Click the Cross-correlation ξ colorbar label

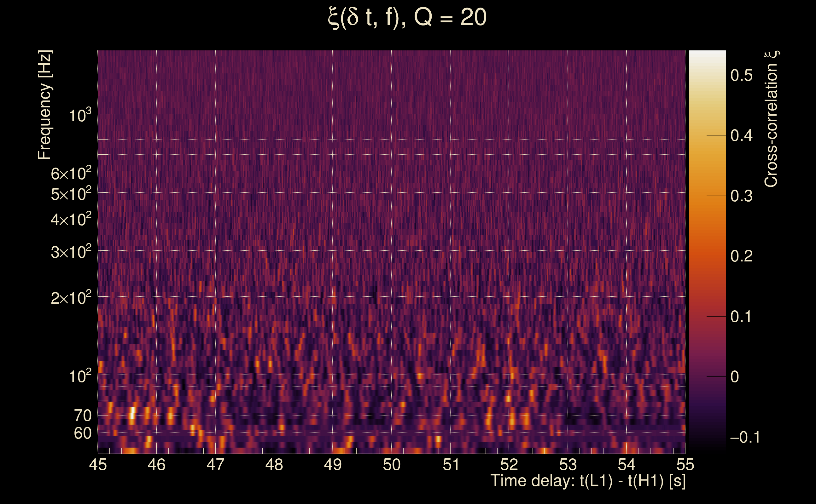(771, 119)
